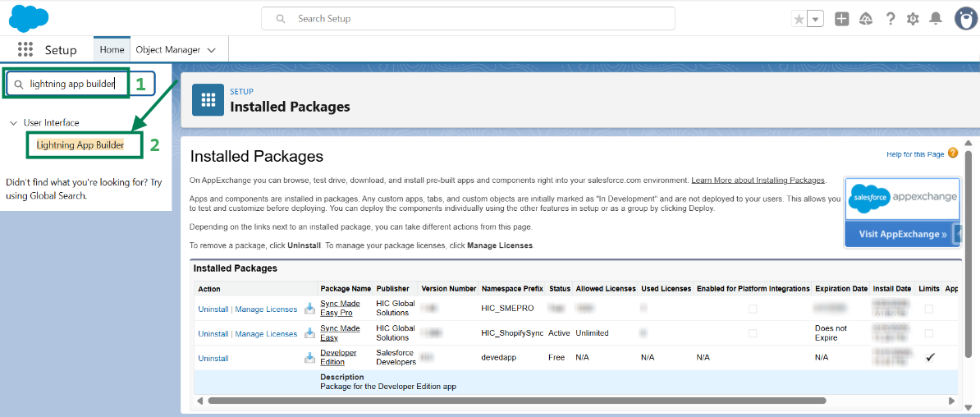Image resolution: width=980 pixels, height=417 pixels.
Task: Click Uninstall for the Developer Edition package
Action: [x=213, y=359]
